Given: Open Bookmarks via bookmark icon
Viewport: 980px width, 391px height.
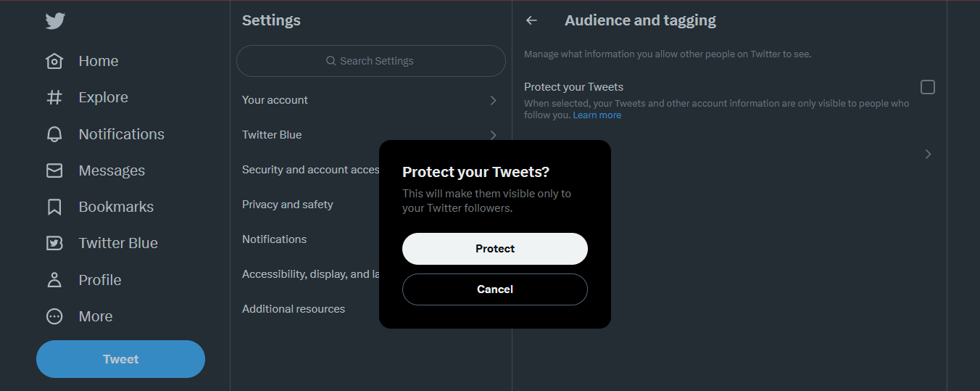Looking at the screenshot, I should point(54,207).
